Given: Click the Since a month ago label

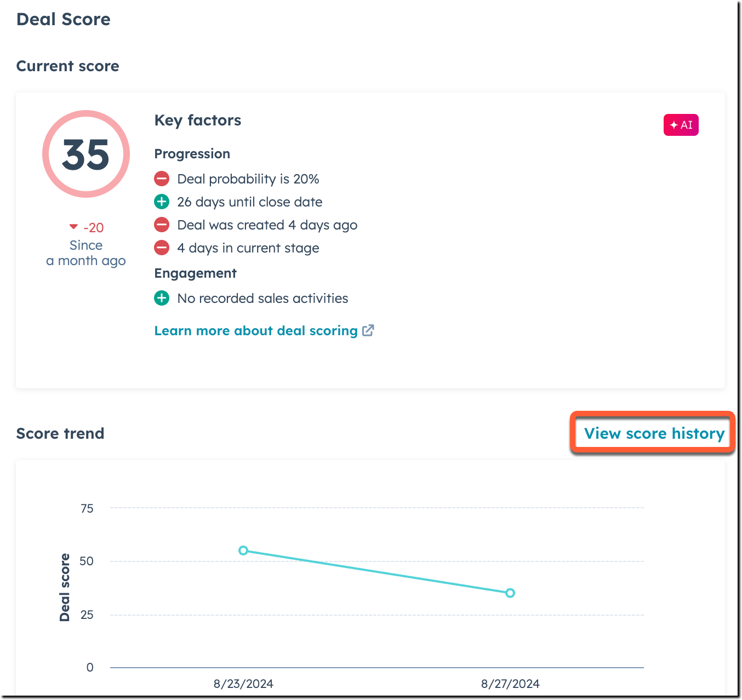Looking at the screenshot, I should tap(86, 253).
